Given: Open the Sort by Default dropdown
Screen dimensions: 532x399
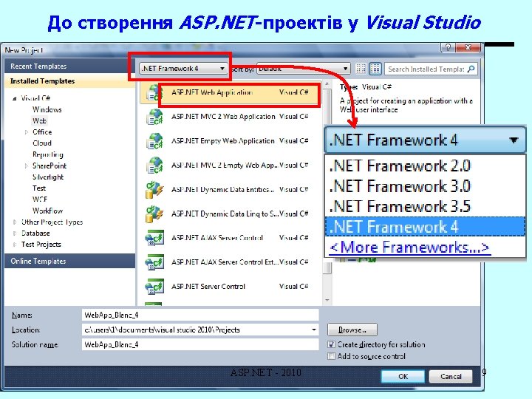Looking at the screenshot, I should coord(304,69).
